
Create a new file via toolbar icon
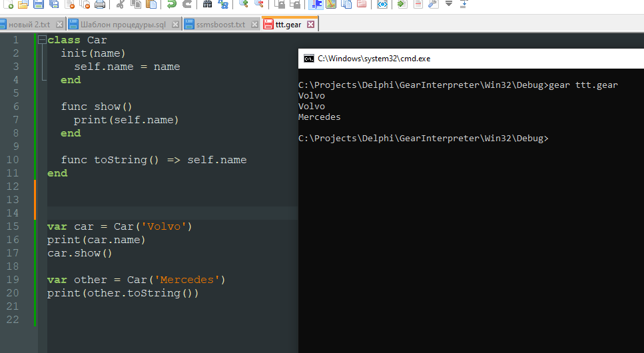[8, 4]
